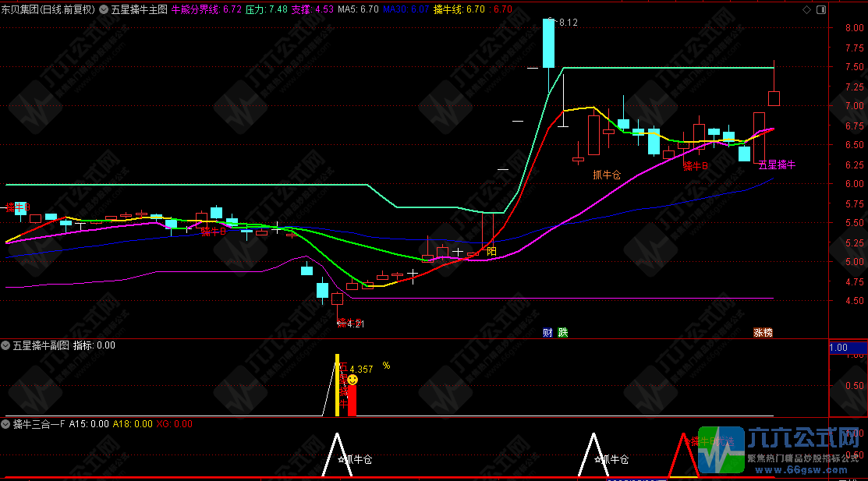Expand the 五星擒牛主图 indicator menu arrow
Image resolution: width=868 pixels, height=481 pixels.
click(x=104, y=10)
